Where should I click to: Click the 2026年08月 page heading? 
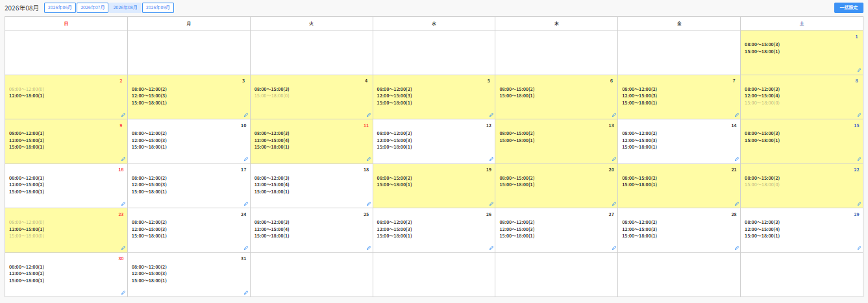pos(22,8)
